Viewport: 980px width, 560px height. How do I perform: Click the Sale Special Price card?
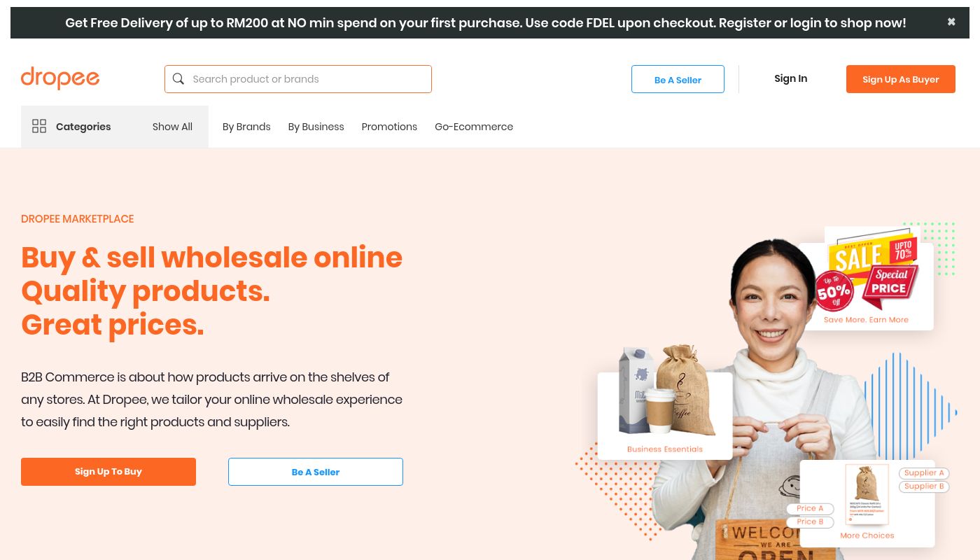[866, 286]
